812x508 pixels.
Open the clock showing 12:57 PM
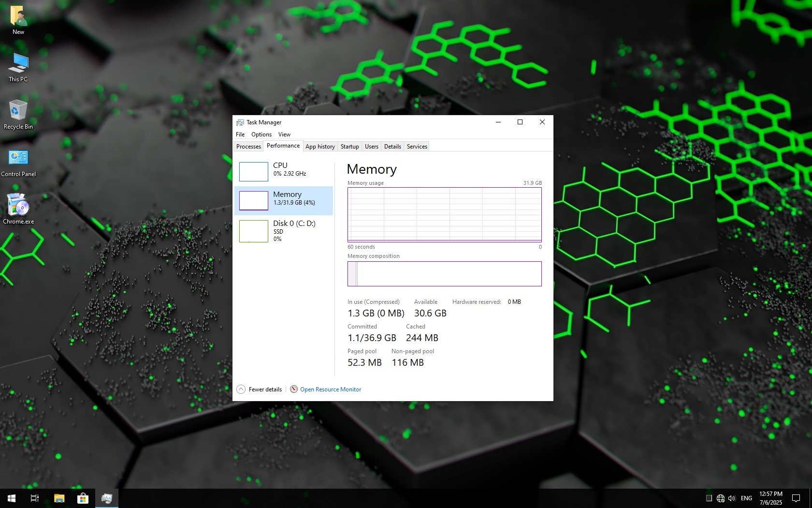[771, 498]
